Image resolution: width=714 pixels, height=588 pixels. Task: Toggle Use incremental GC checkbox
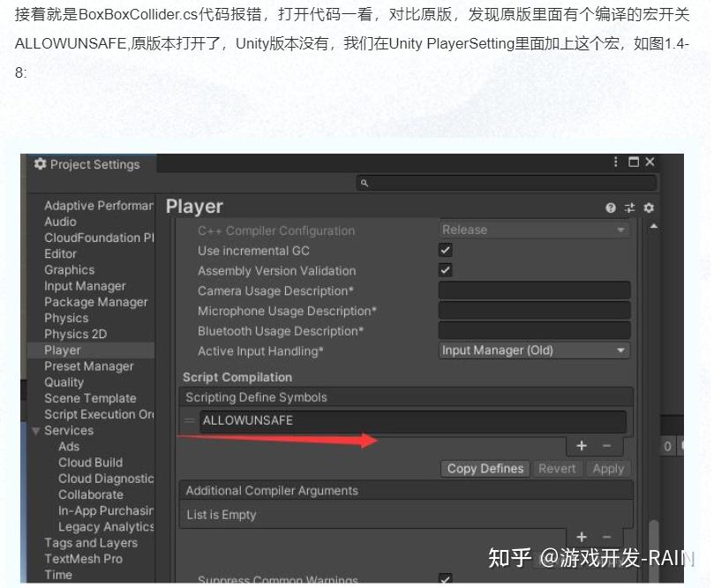click(x=445, y=251)
